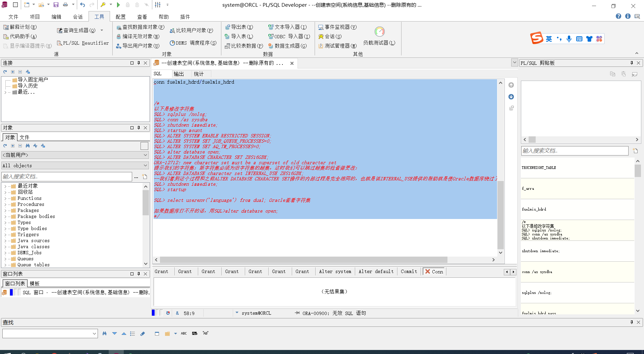Click 导入表 (Import Tables)
644x354 pixels.
[x=239, y=36]
